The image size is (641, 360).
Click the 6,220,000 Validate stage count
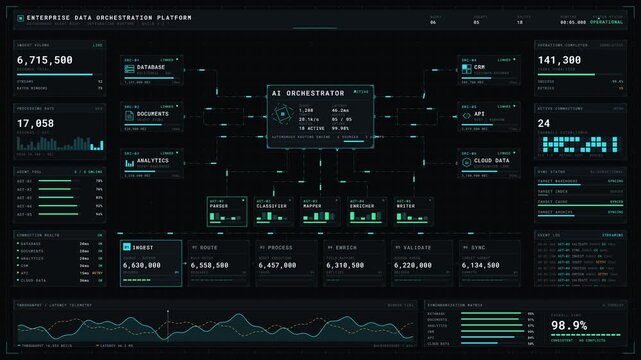413,265
